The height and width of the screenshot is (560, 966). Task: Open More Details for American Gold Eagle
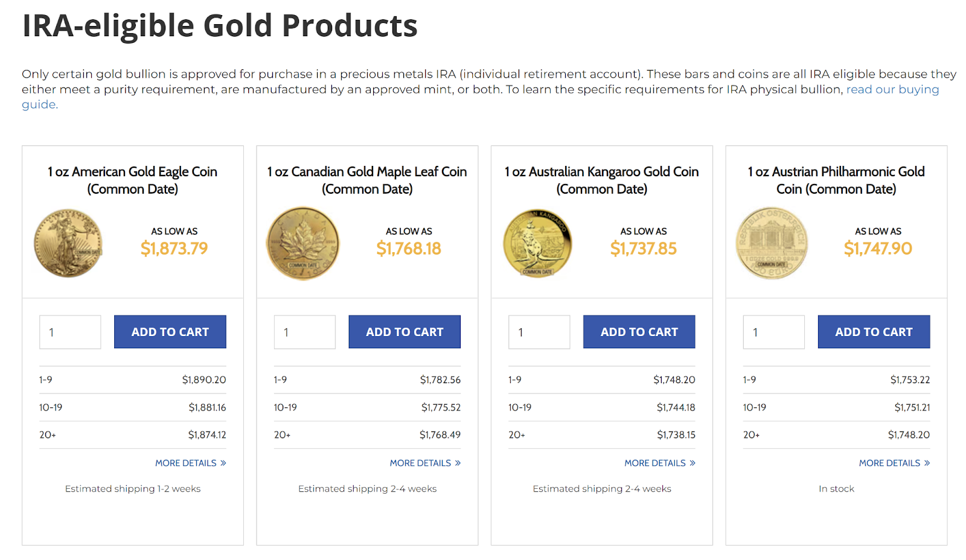(x=190, y=463)
